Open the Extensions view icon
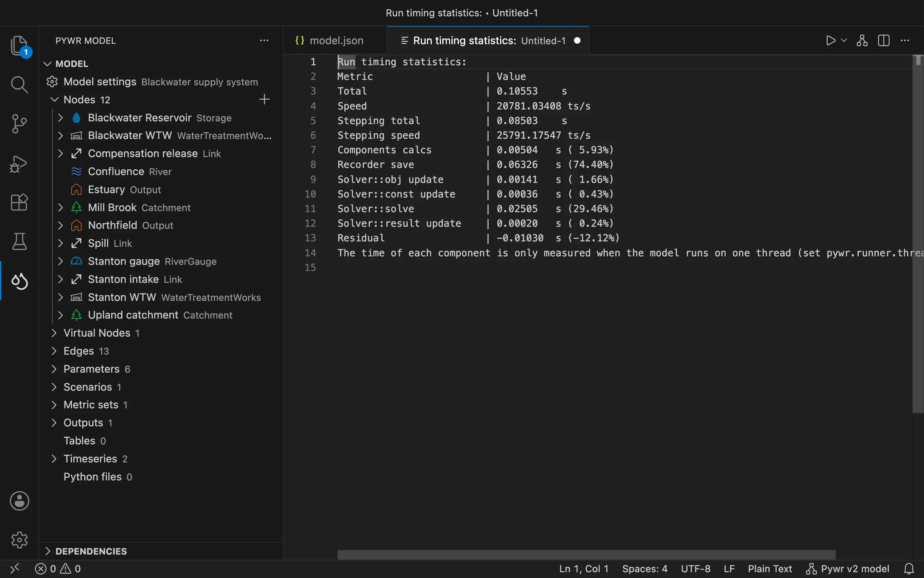 pyautogui.click(x=19, y=202)
